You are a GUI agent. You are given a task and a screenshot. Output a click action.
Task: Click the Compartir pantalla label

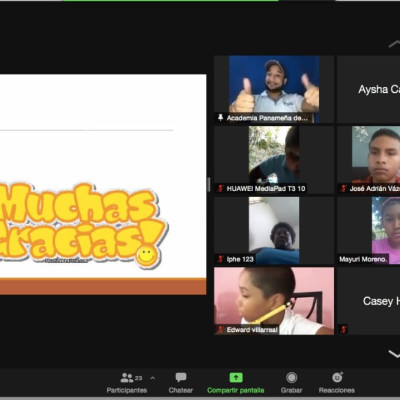coord(236,390)
